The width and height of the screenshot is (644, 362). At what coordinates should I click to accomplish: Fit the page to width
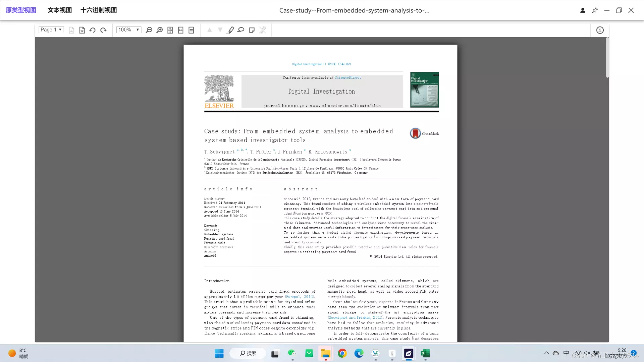(180, 30)
